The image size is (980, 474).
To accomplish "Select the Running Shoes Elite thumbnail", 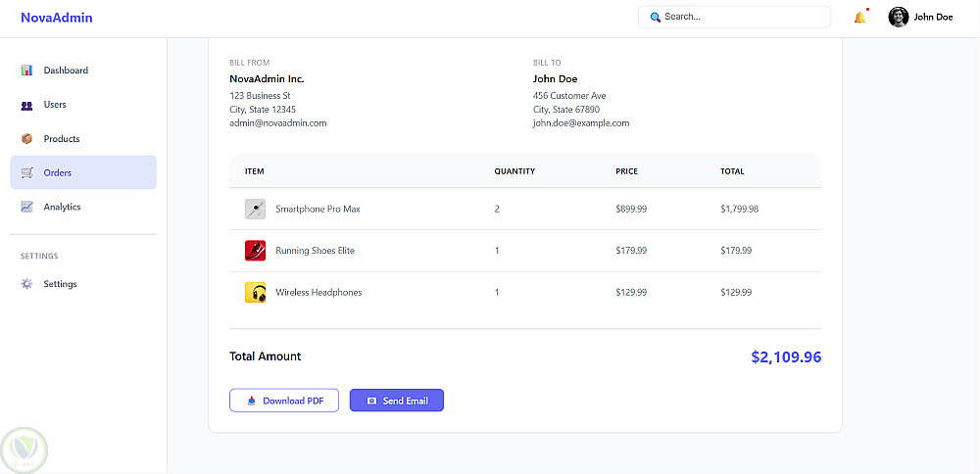I will pyautogui.click(x=255, y=251).
